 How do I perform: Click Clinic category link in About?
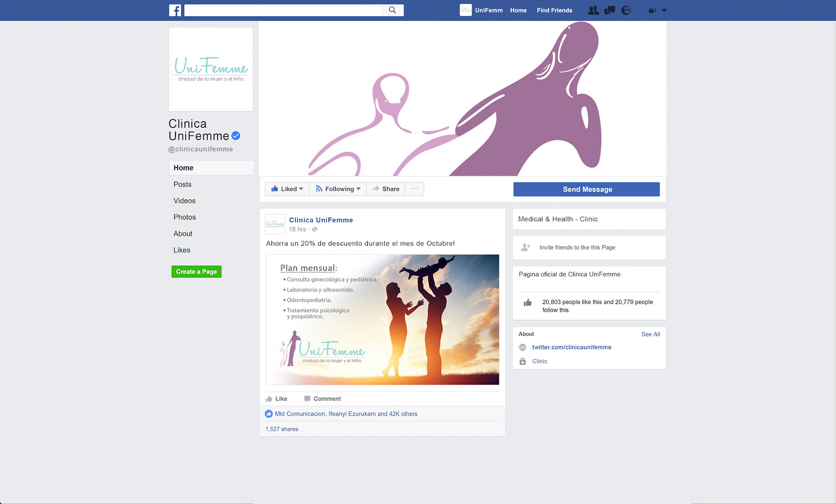point(539,361)
